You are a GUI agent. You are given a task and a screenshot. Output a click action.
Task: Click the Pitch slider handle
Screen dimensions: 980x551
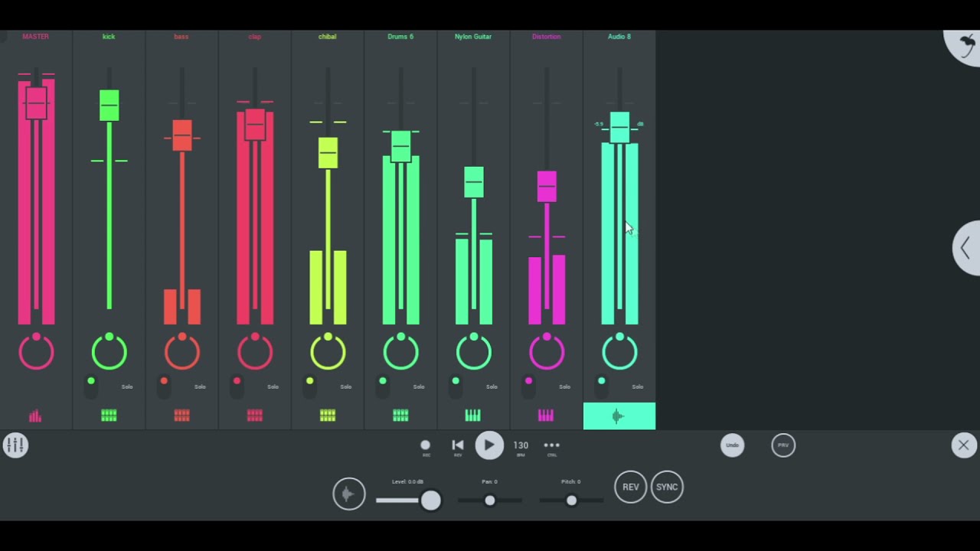571,500
